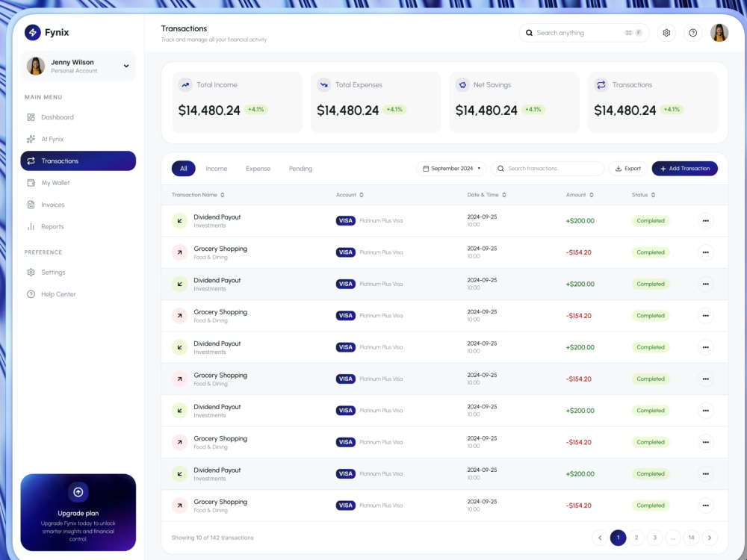The height and width of the screenshot is (560, 747).
Task: Go to next page of transactions
Action: click(x=710, y=538)
